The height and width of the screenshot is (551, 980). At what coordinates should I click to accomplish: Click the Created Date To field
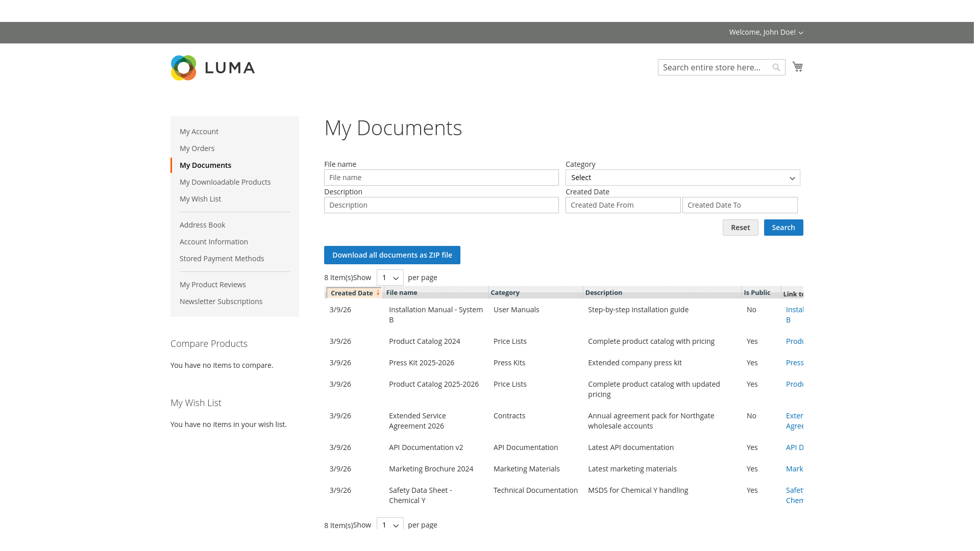point(740,205)
